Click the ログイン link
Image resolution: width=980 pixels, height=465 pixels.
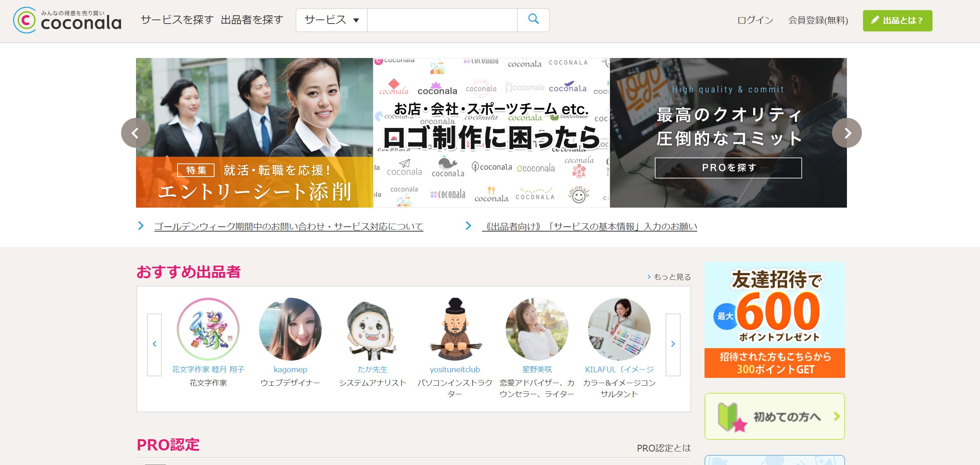click(x=755, y=20)
